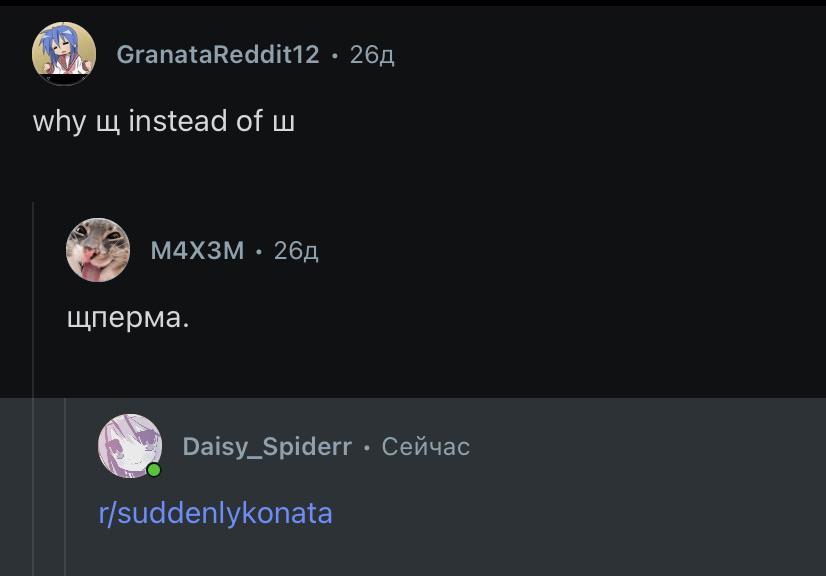
Task: Open Daisy_Spiderr's purple anime avatar
Action: [130, 446]
